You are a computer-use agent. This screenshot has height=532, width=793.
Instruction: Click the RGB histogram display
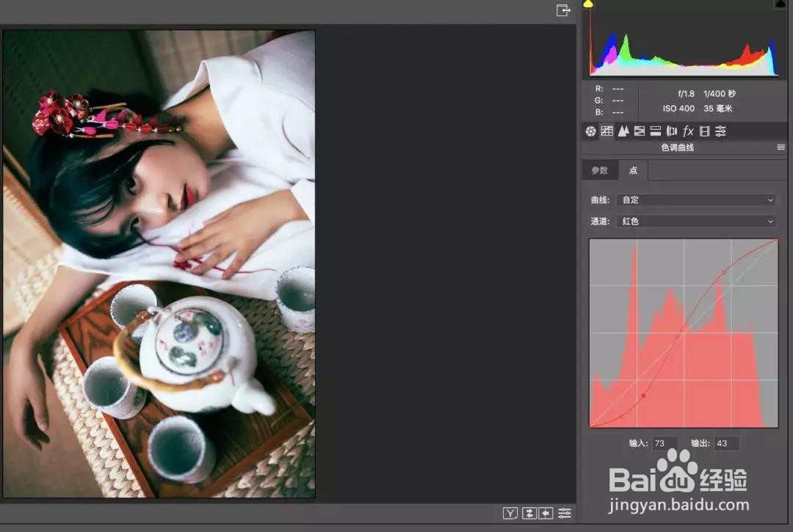pyautogui.click(x=684, y=42)
